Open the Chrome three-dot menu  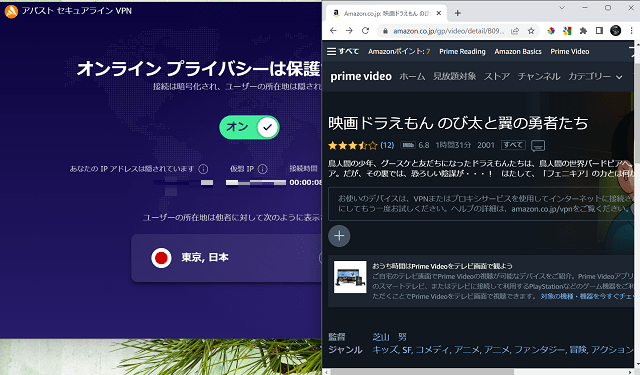click(631, 31)
